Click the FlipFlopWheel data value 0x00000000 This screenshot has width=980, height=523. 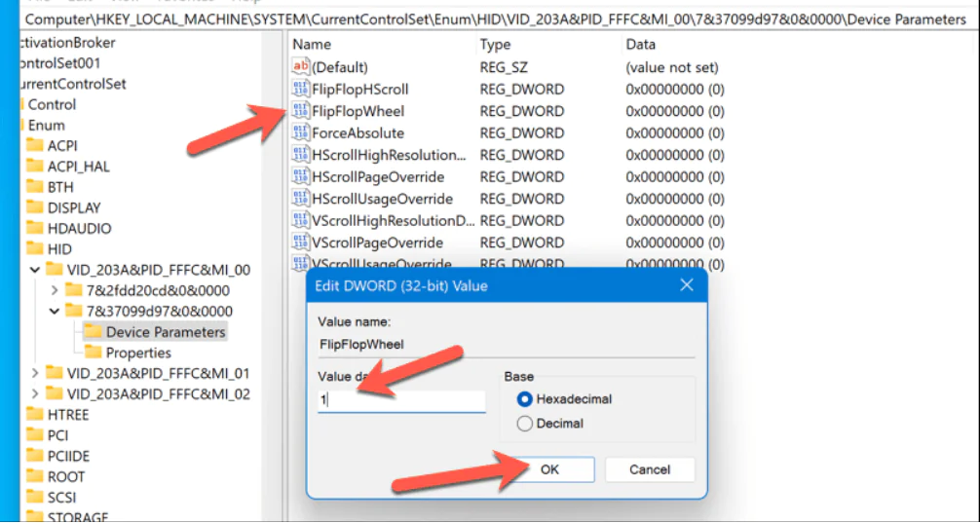click(x=674, y=111)
